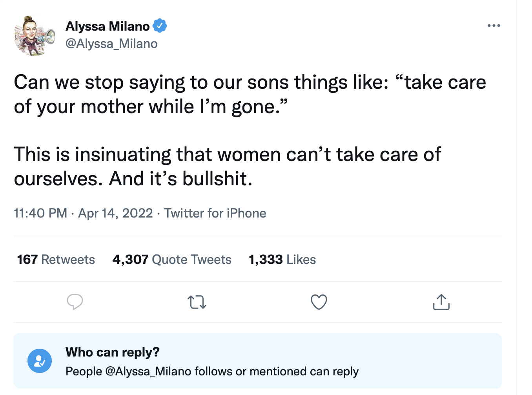Click the Who can reply? heading
Viewport: 532px width, 395px height.
click(x=113, y=352)
